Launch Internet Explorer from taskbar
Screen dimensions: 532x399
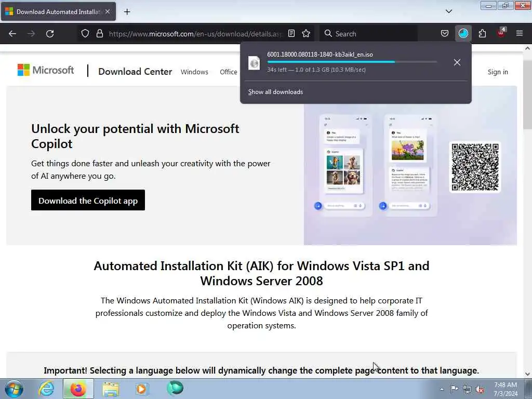tap(46, 389)
